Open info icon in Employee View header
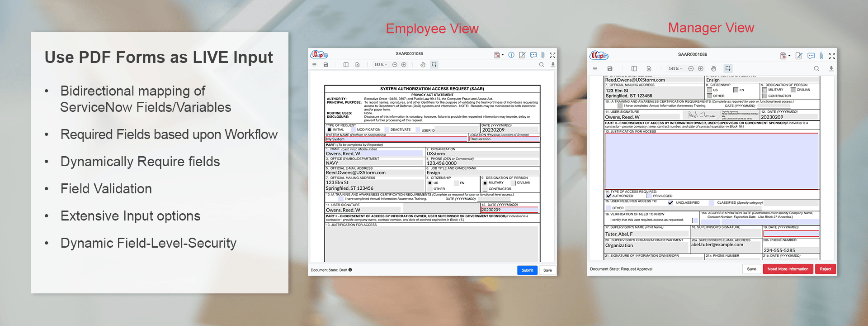The width and height of the screenshot is (868, 326). point(511,55)
